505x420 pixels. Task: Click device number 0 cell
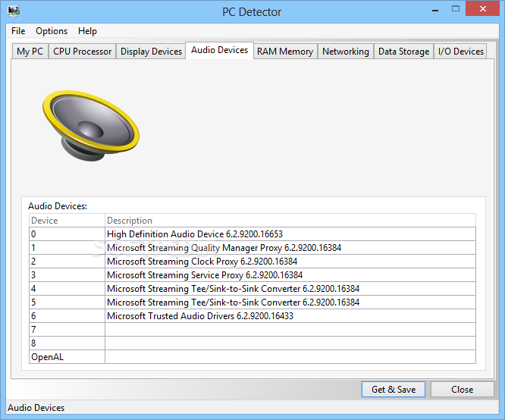(67, 234)
